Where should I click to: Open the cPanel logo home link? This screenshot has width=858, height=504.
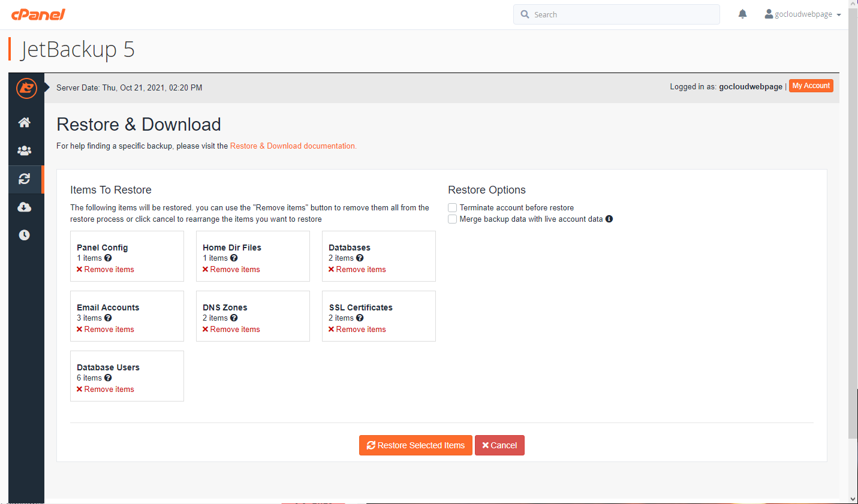coord(38,14)
